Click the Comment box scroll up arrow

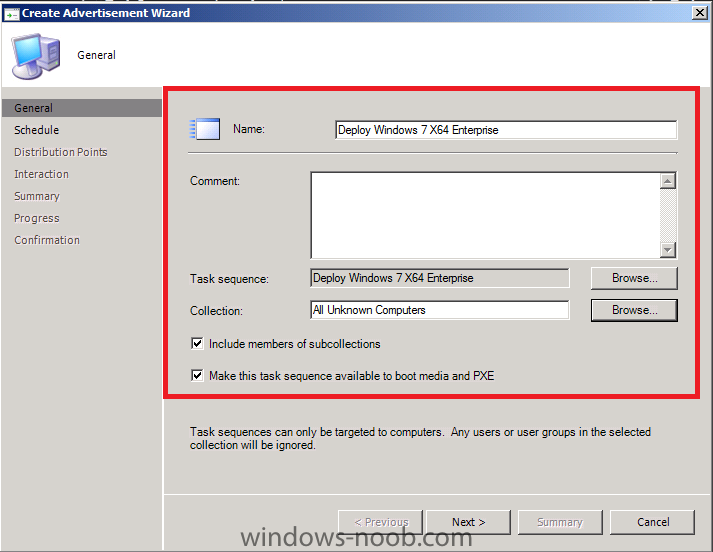click(x=668, y=181)
